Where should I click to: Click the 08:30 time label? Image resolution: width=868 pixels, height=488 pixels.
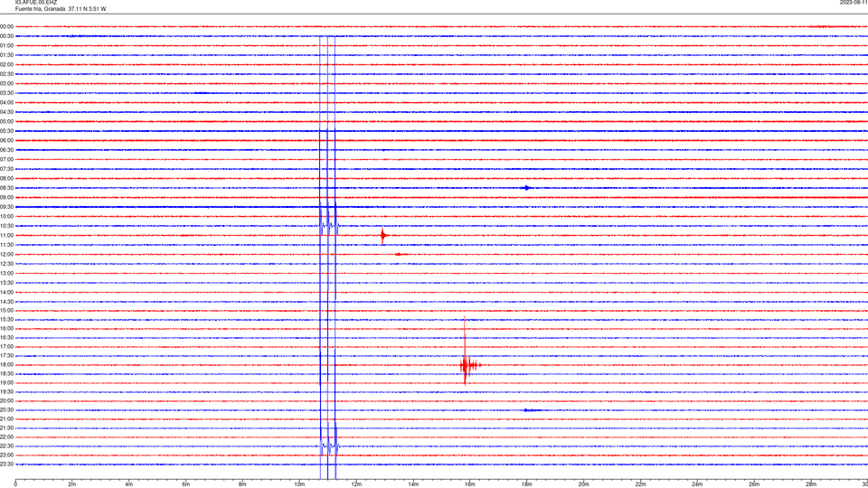pyautogui.click(x=6, y=188)
